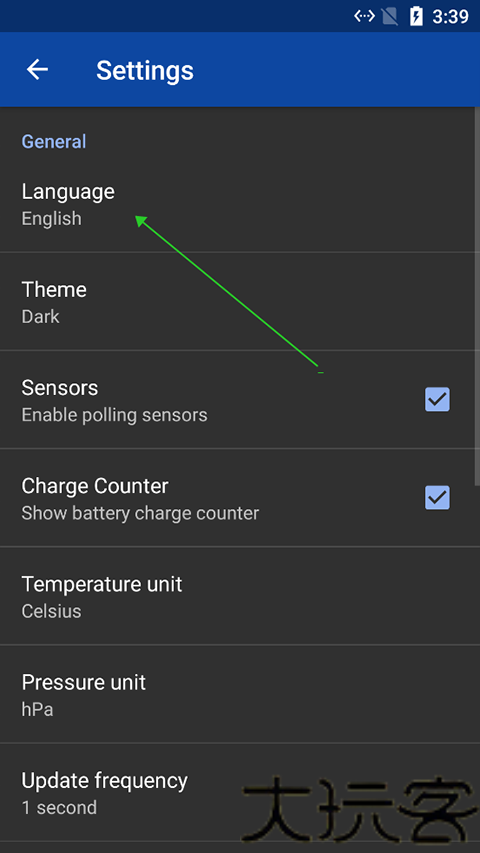Tap the clock showing 3:39

tap(451, 17)
